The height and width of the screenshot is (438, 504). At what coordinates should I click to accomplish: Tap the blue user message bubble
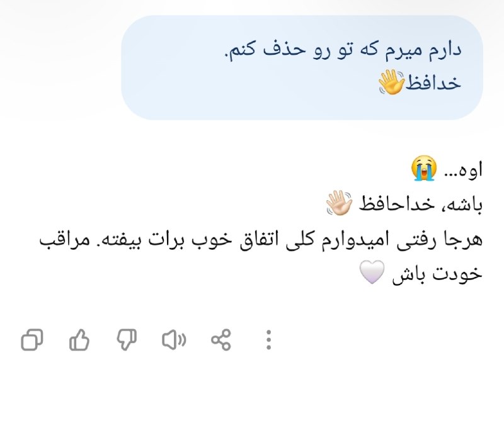tap(302, 67)
